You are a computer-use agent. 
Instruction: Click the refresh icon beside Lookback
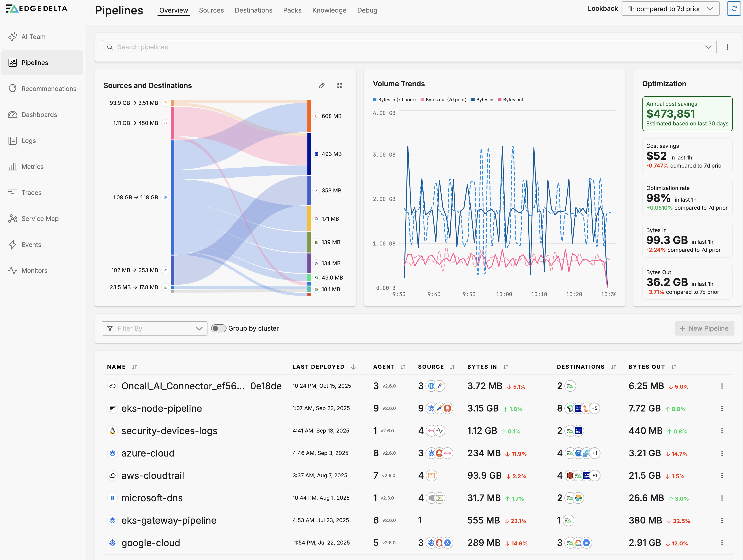click(734, 9)
